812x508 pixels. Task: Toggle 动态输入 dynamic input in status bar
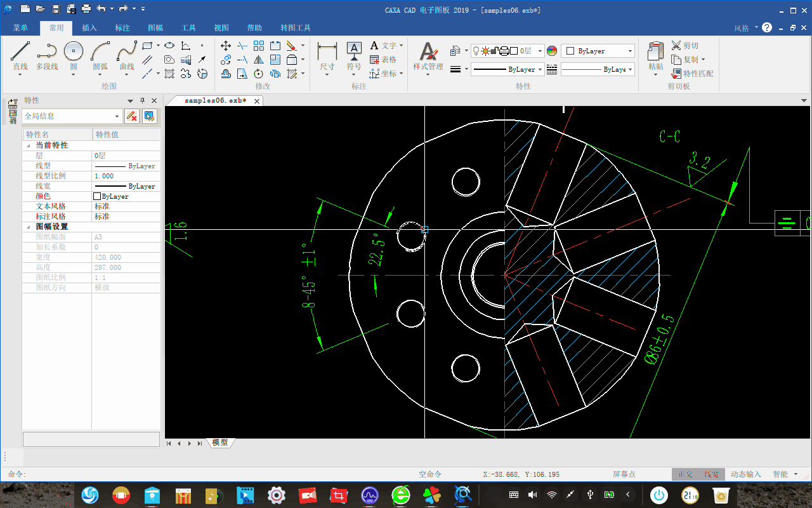[x=746, y=474]
